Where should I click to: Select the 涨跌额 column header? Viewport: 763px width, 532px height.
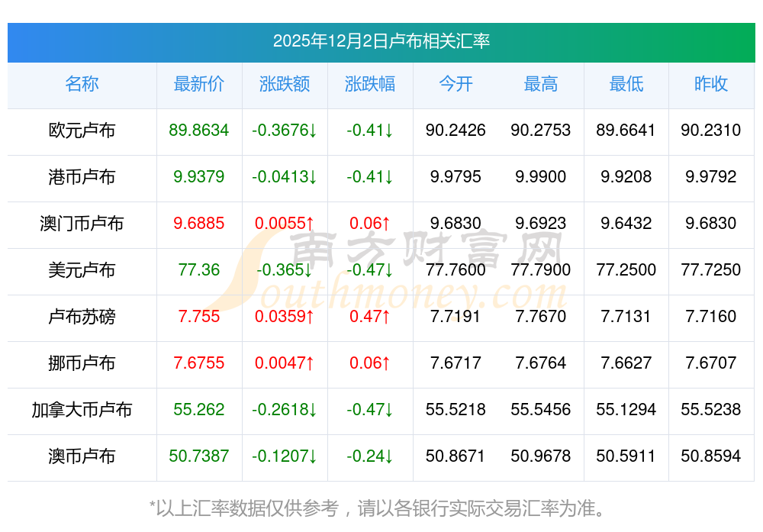coord(285,84)
